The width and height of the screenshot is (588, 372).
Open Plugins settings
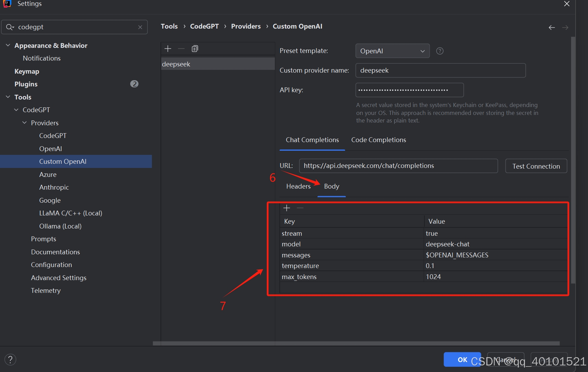click(x=26, y=84)
